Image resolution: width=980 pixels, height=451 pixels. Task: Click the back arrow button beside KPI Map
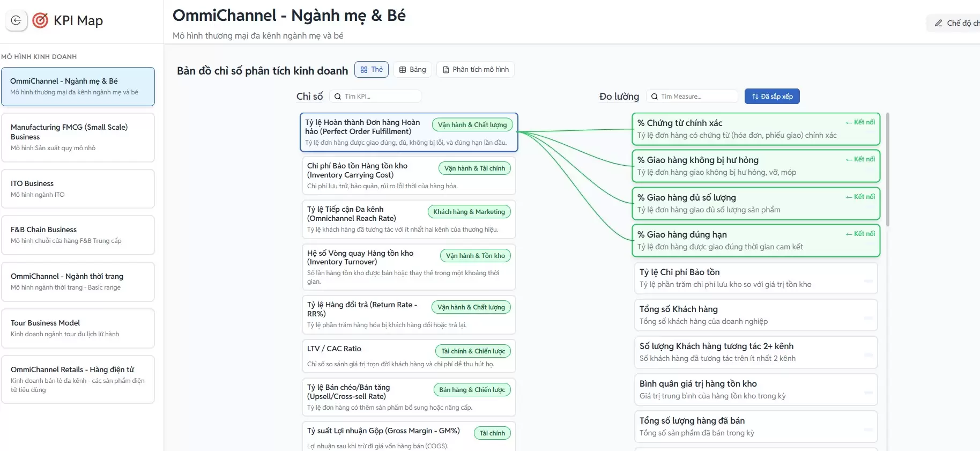pyautogui.click(x=16, y=20)
